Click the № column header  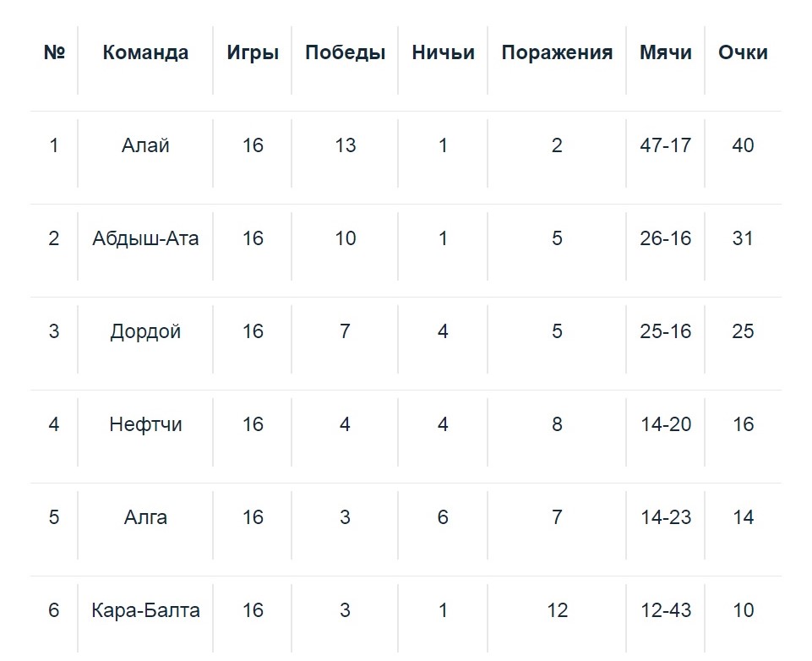tap(54, 52)
